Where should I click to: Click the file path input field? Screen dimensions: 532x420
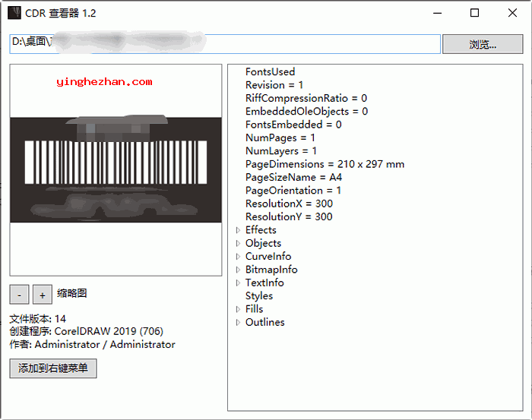click(225, 44)
